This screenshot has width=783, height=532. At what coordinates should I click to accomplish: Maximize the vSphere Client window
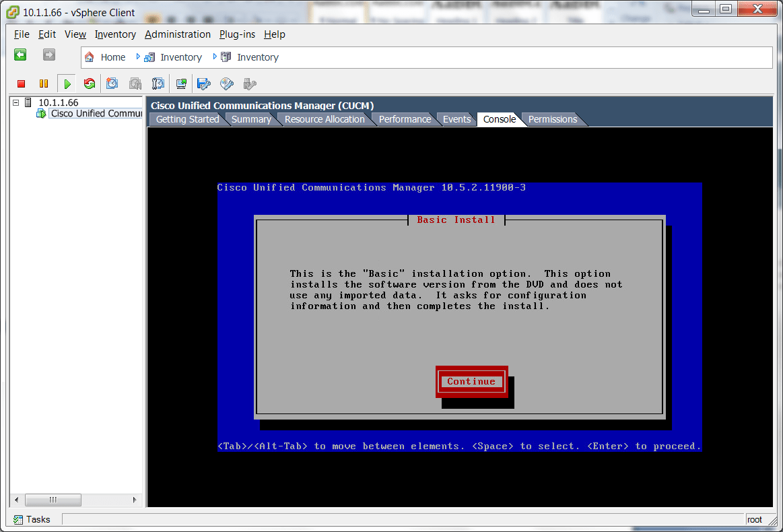point(726,9)
